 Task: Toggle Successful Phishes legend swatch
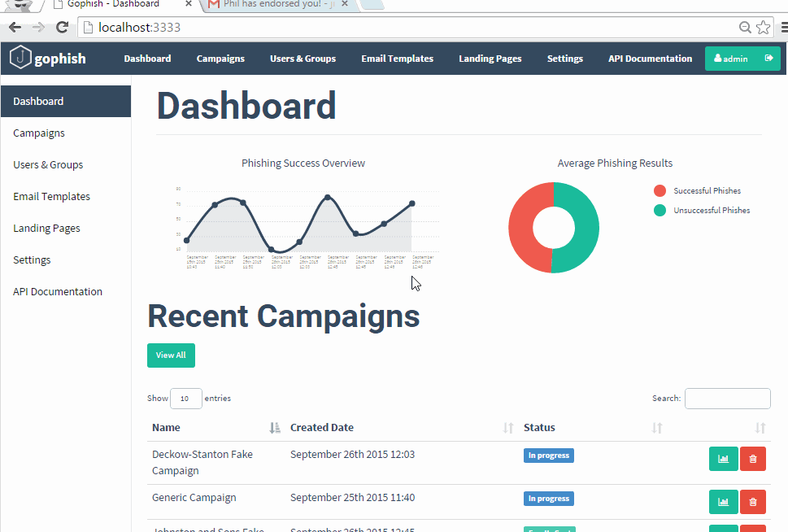660,190
